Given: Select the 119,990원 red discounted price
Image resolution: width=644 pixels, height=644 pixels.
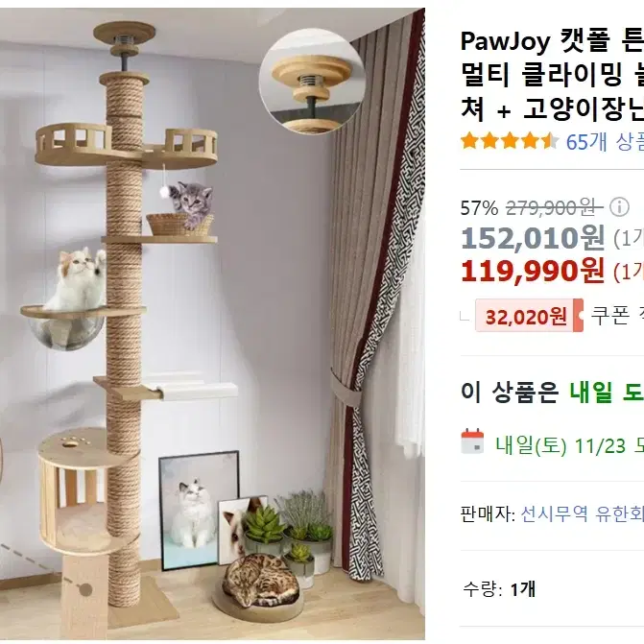Looking at the screenshot, I should click(x=533, y=272).
